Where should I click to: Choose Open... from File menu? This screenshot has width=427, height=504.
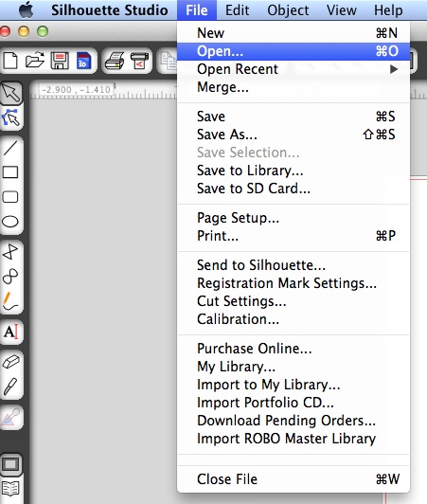294,51
